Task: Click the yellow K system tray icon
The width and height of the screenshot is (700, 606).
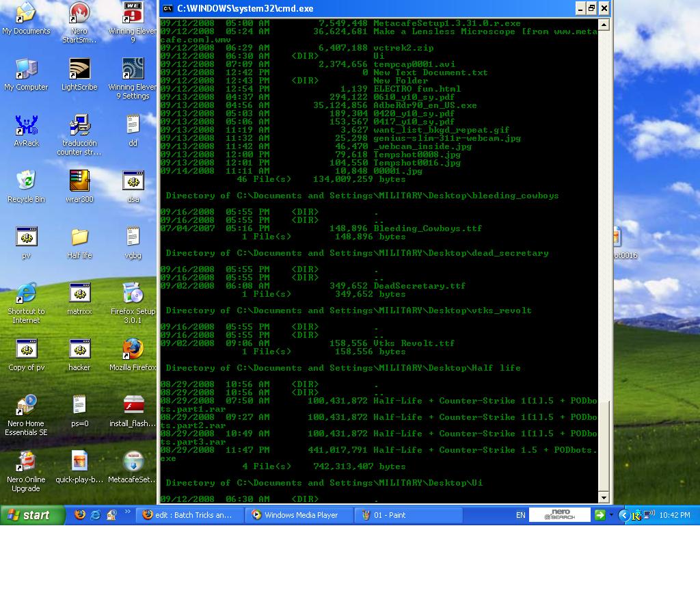Action: [x=636, y=515]
